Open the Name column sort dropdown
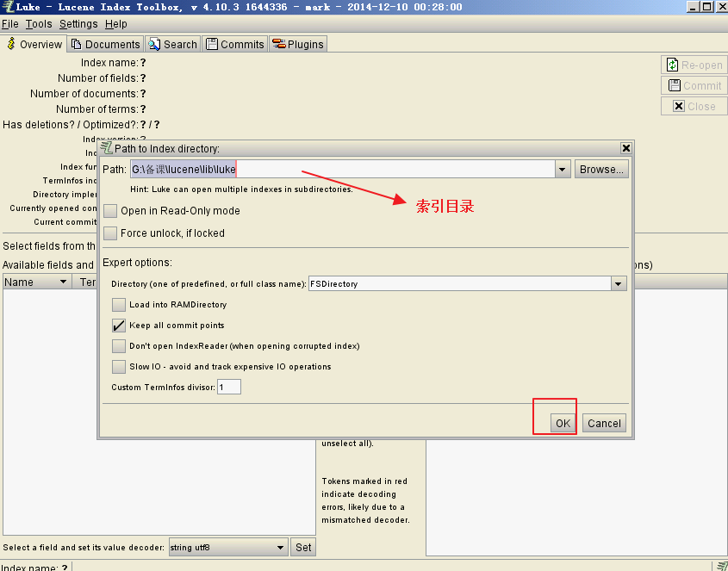The image size is (728, 571). click(63, 282)
